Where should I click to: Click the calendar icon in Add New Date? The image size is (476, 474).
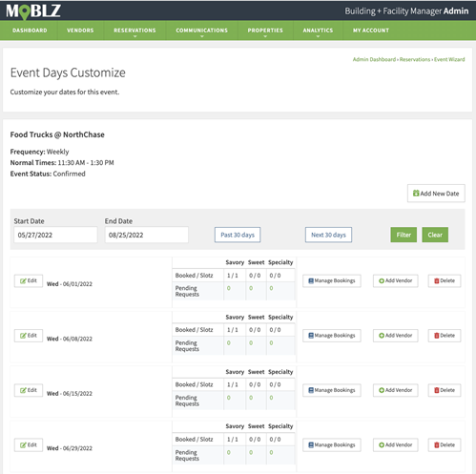tap(416, 193)
